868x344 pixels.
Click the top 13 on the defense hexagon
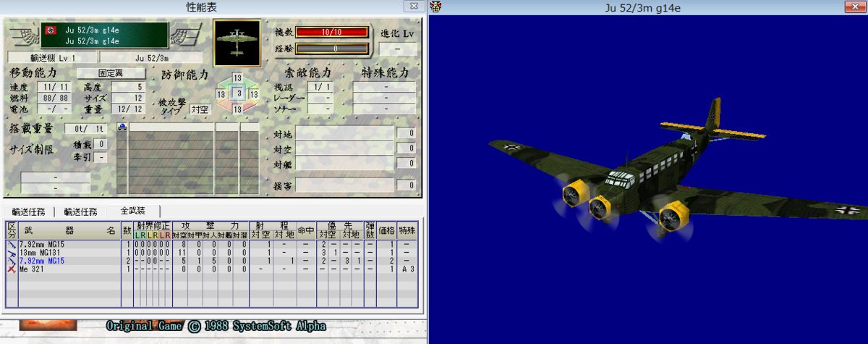(237, 78)
